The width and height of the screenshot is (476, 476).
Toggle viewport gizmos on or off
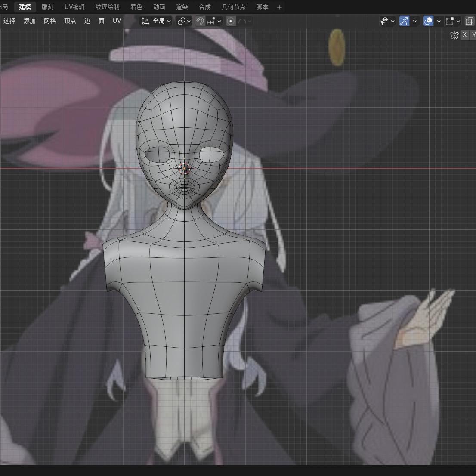pyautogui.click(x=404, y=21)
